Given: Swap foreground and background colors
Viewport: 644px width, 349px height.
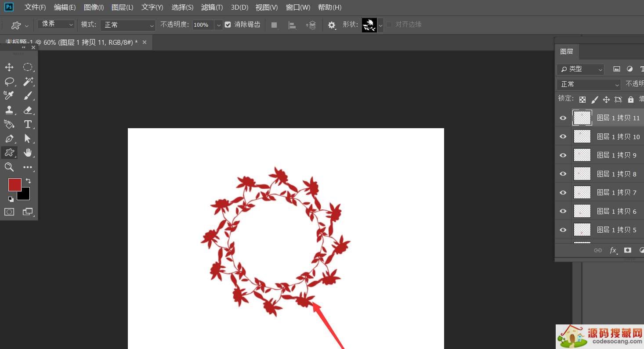Looking at the screenshot, I should coord(28,181).
